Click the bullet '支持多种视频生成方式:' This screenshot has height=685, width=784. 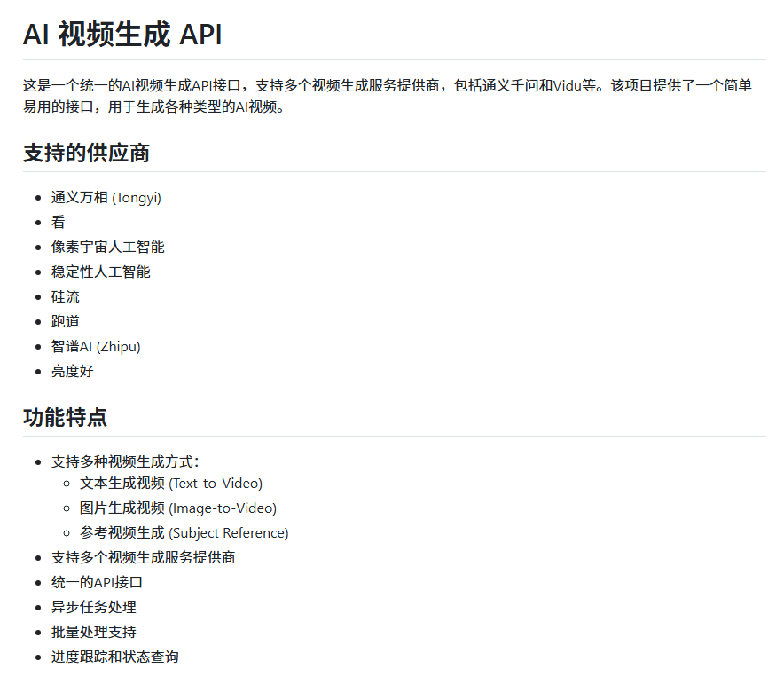125,461
